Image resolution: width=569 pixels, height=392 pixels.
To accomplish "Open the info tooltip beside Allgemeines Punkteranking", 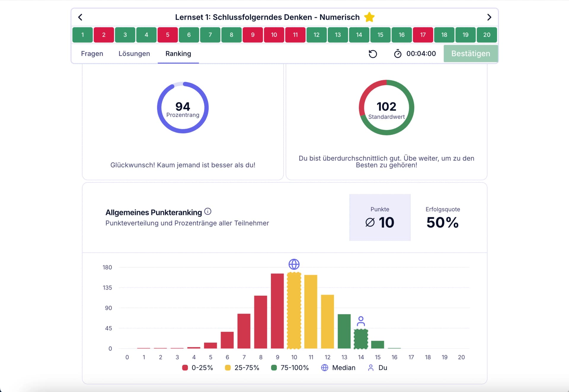I will pos(208,211).
